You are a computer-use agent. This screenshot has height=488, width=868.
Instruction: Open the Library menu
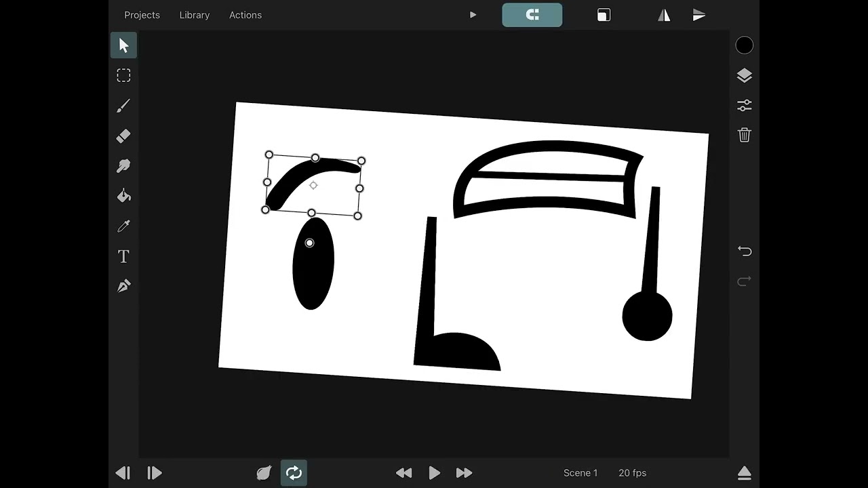click(x=195, y=15)
